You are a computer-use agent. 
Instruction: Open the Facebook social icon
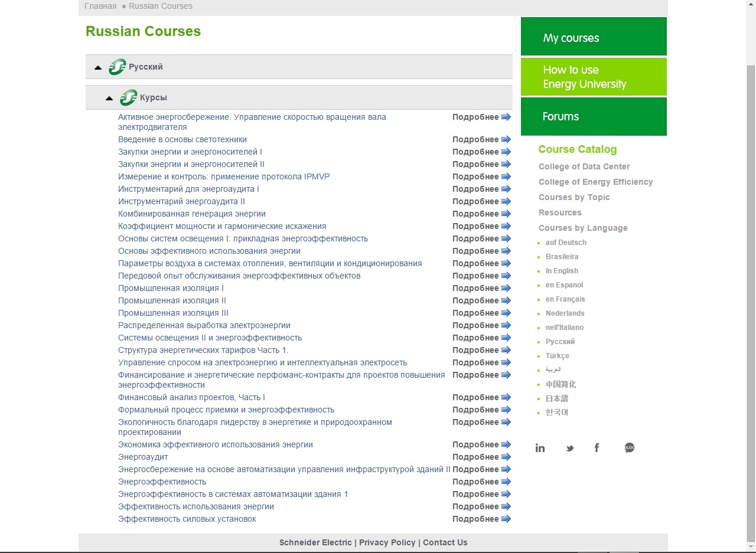pyautogui.click(x=597, y=448)
